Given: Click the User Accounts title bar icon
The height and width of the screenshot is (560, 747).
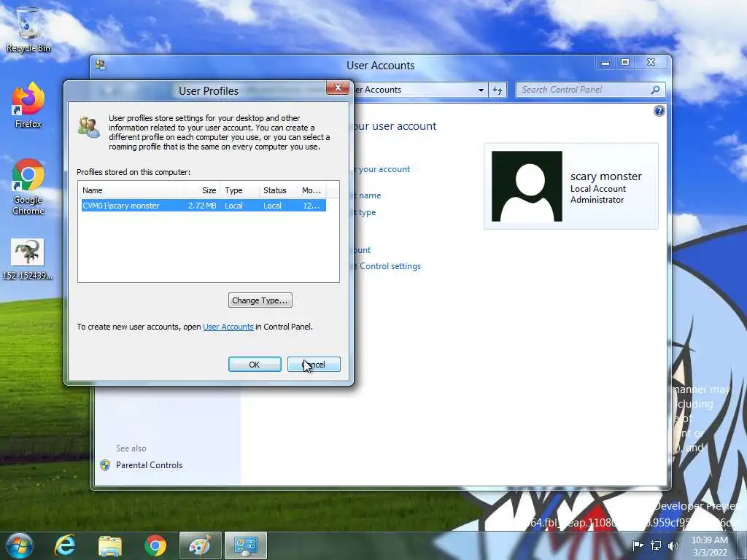Looking at the screenshot, I should [100, 65].
